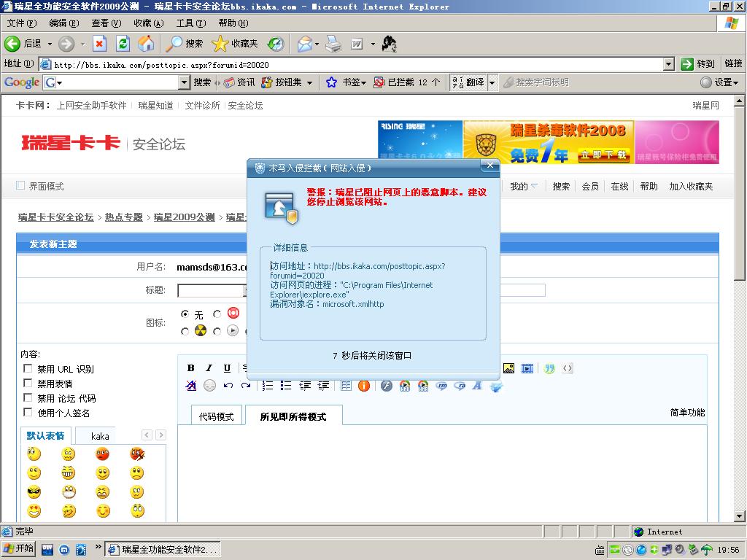Viewport: 747px width, 560px height.
Task: Insert a numbered list in the editor
Action: coord(268,386)
